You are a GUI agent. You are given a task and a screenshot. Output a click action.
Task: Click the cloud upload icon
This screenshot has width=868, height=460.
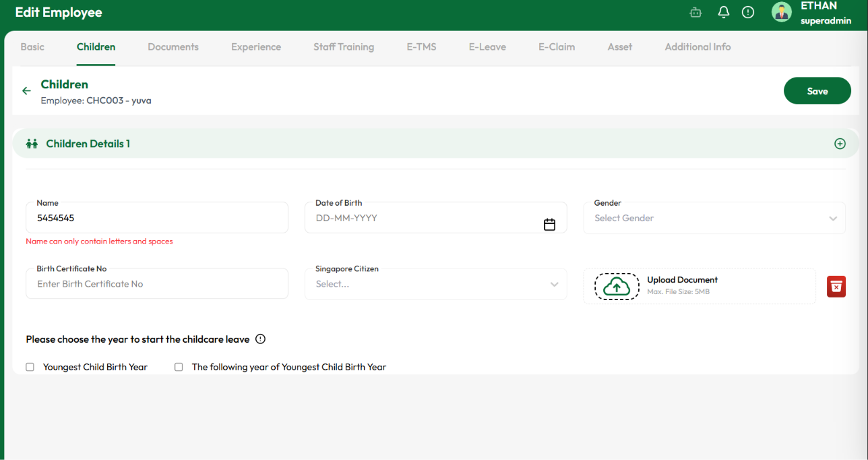(x=617, y=287)
